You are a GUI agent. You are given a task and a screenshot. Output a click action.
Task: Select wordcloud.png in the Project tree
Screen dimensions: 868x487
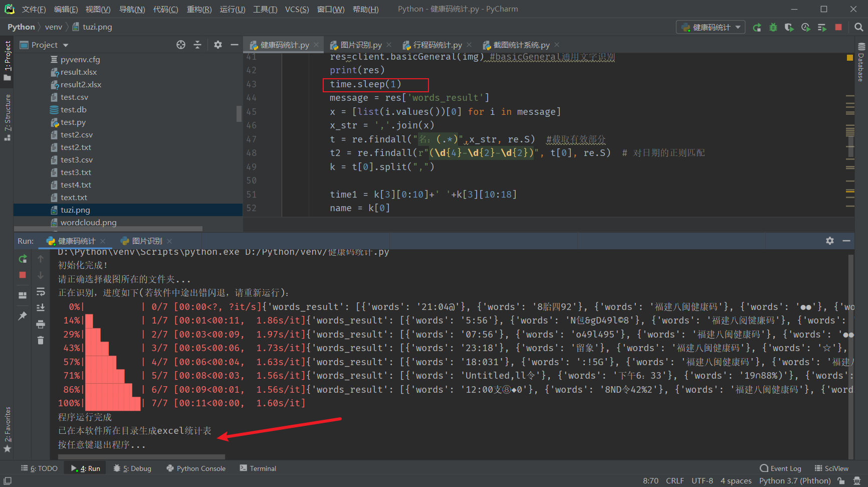(89, 222)
